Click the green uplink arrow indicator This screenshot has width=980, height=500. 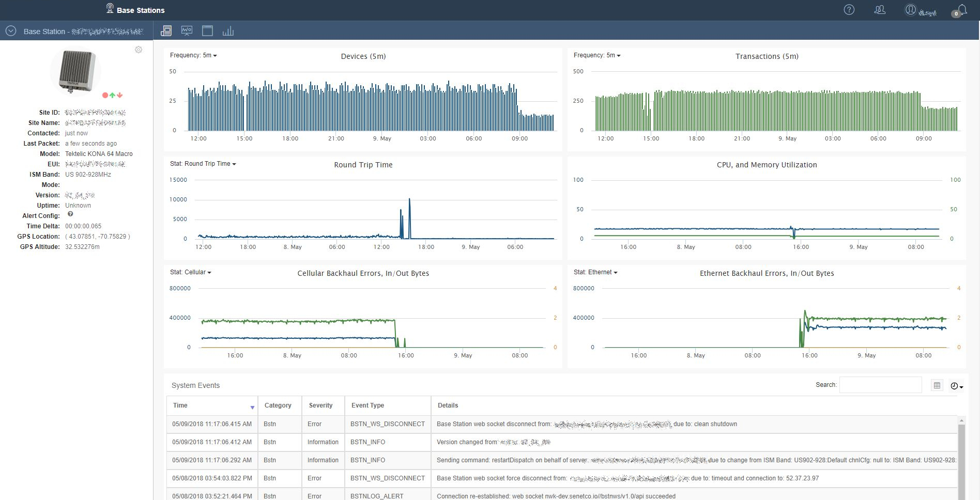pos(112,95)
